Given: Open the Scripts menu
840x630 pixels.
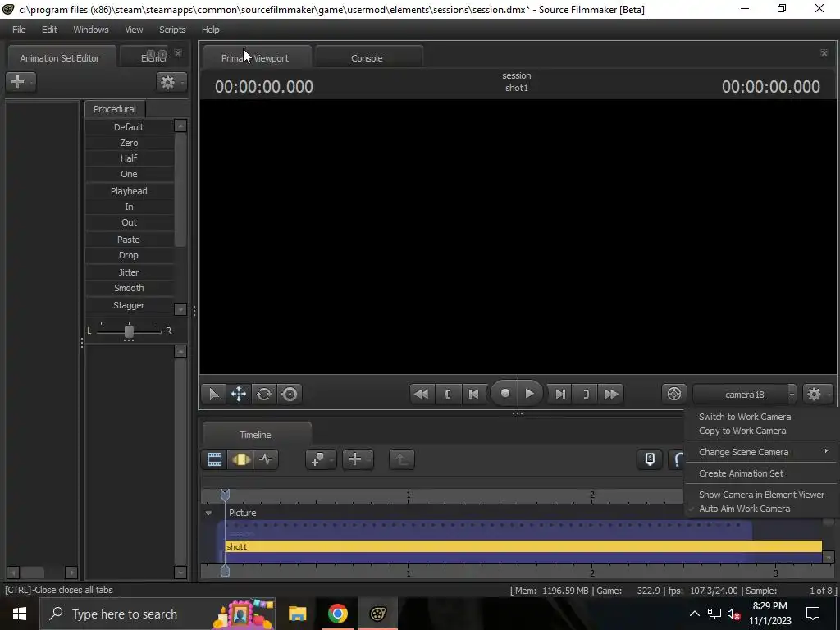Looking at the screenshot, I should coord(172,30).
